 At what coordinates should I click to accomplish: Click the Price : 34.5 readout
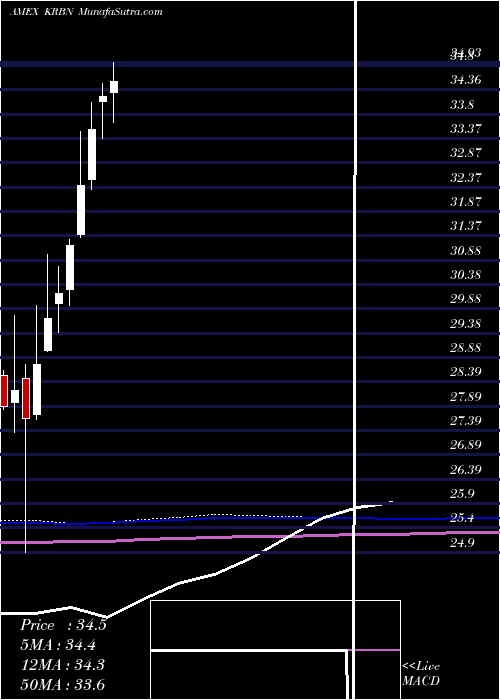[63, 625]
